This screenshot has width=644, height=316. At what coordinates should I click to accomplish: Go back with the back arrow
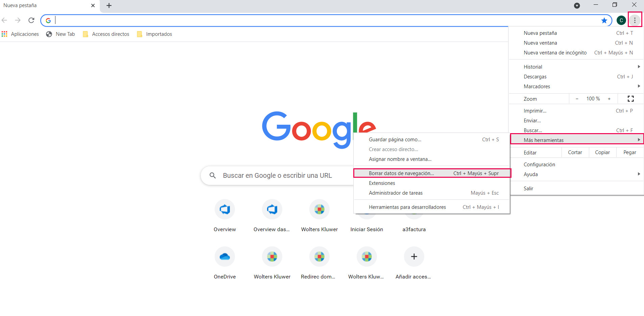pyautogui.click(x=4, y=20)
